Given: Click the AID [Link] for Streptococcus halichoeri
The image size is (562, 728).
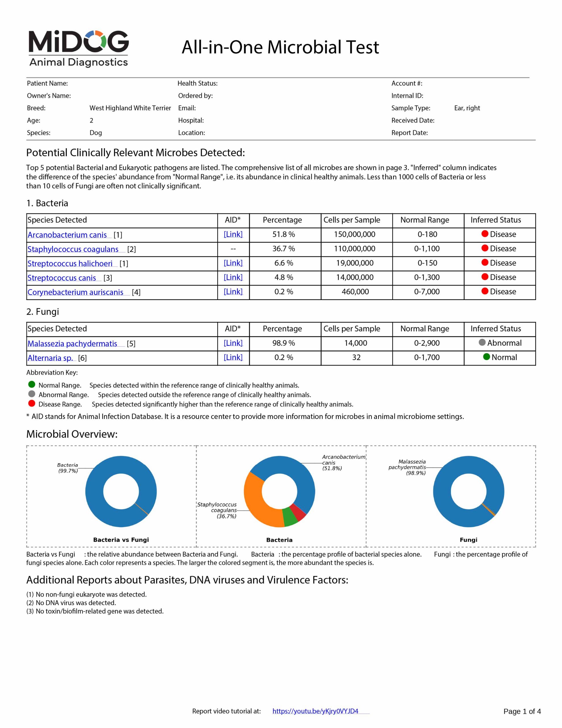Looking at the screenshot, I should (x=233, y=263).
